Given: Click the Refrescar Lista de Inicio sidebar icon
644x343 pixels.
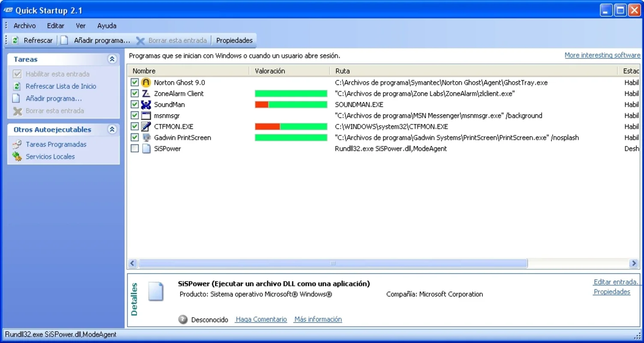Looking at the screenshot, I should coord(17,86).
